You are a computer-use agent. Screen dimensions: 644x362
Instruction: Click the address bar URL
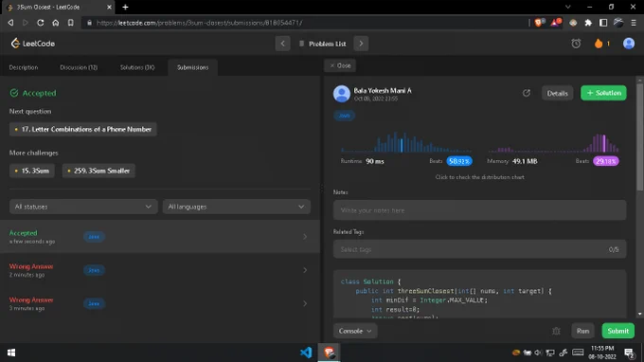pos(199,23)
